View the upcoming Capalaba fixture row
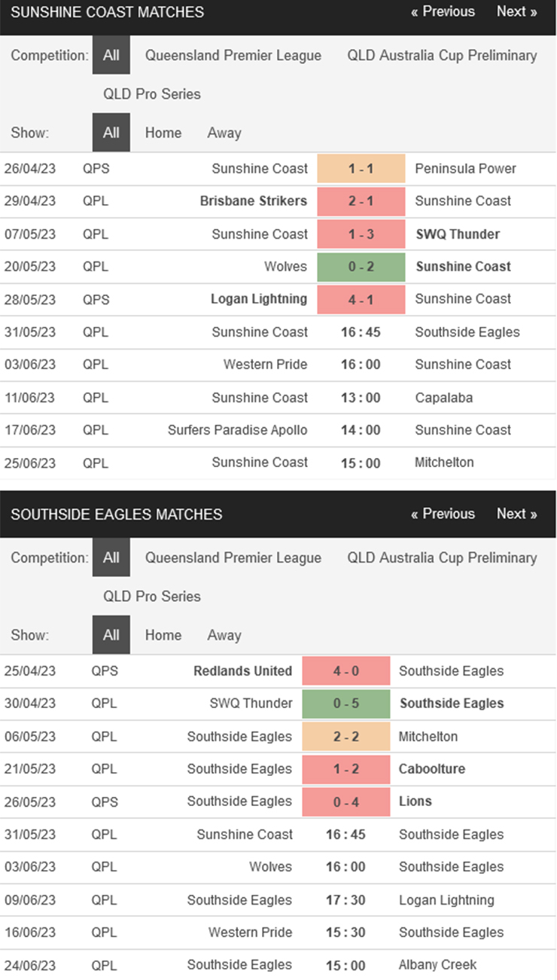This screenshot has height=980, width=557. (x=278, y=397)
